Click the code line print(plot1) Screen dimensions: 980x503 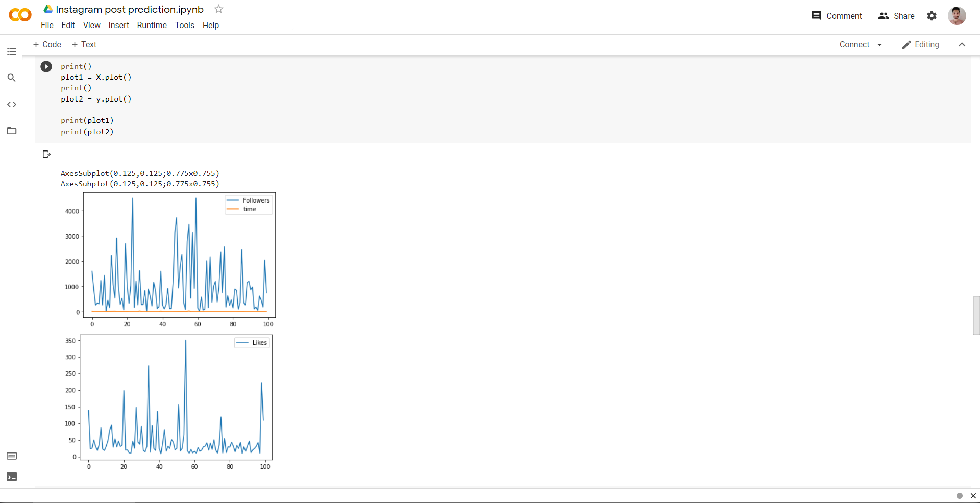tap(87, 120)
